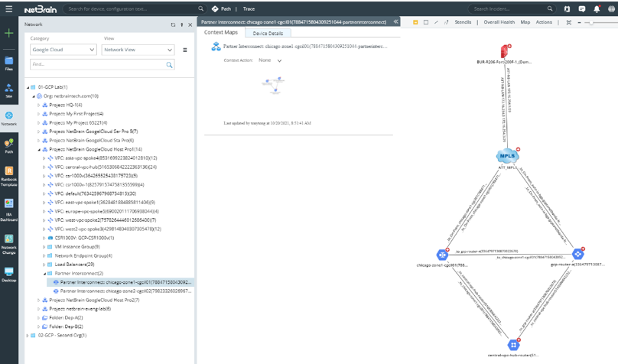Click the green plus add icon

8,33
